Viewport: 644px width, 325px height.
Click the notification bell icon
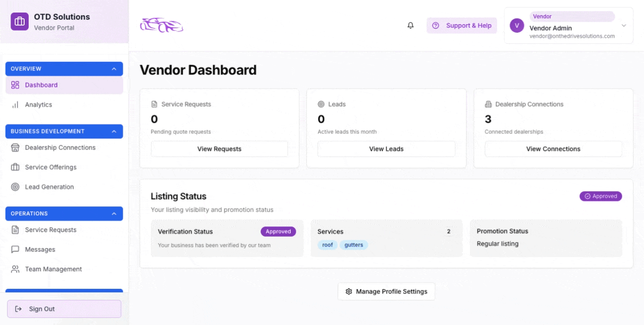(411, 26)
